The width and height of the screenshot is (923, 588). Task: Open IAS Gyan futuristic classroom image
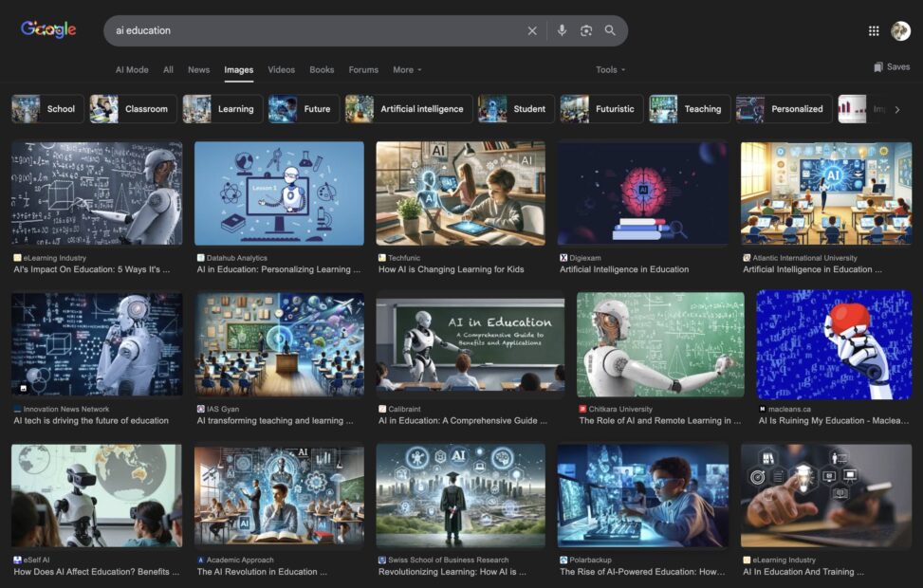point(279,344)
